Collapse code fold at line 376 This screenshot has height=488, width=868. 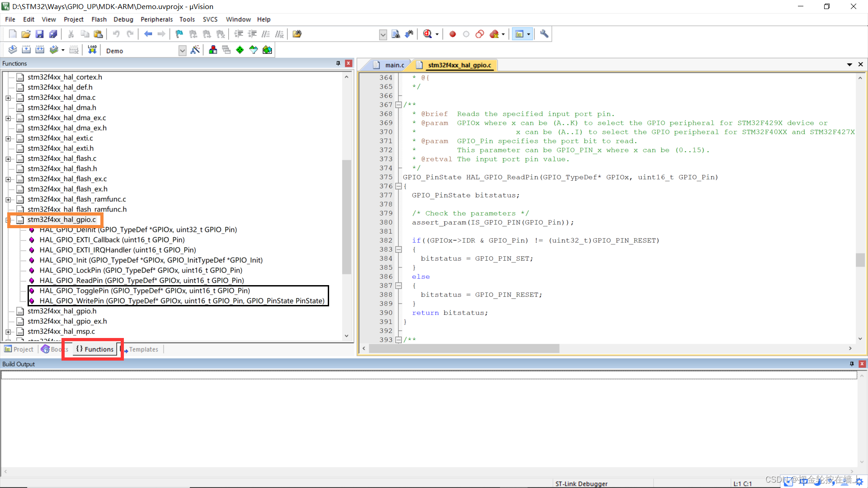click(x=398, y=186)
